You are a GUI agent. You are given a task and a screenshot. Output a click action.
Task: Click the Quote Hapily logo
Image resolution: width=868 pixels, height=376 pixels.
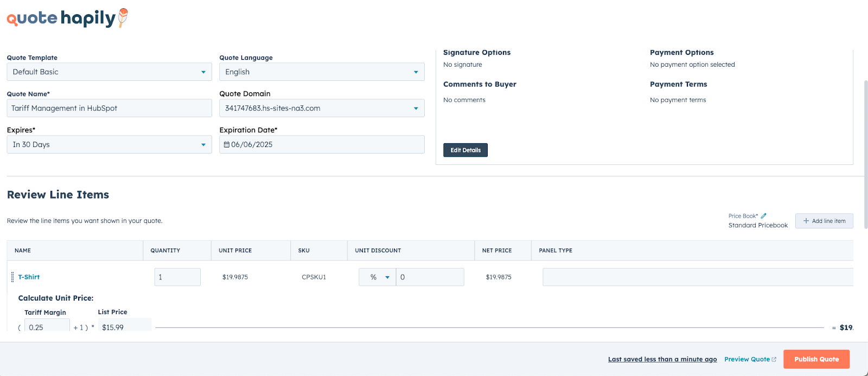click(x=67, y=18)
